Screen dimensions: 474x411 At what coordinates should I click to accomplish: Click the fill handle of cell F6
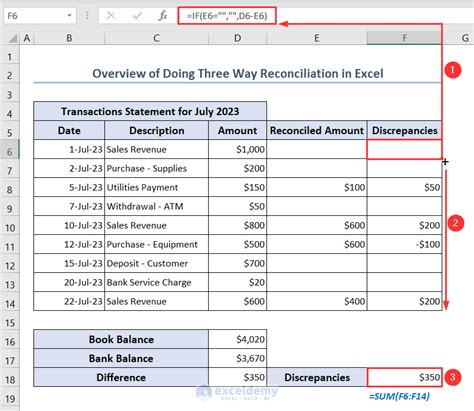pyautogui.click(x=442, y=159)
